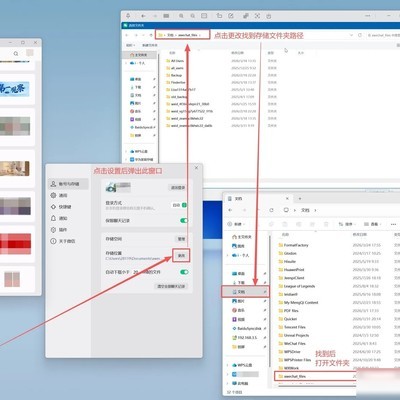400x400 pixels.
Task: Click back arrow in upper folder dialog
Action: tap(127, 35)
